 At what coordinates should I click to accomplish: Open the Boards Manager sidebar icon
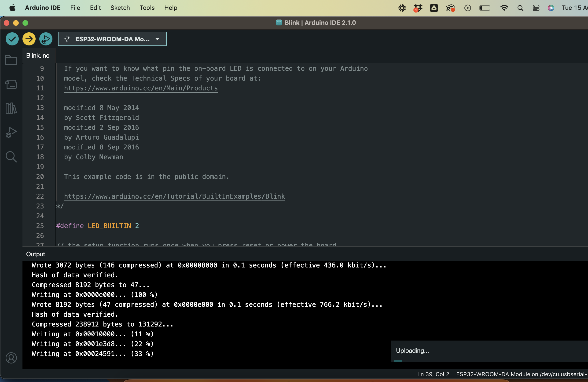[11, 84]
